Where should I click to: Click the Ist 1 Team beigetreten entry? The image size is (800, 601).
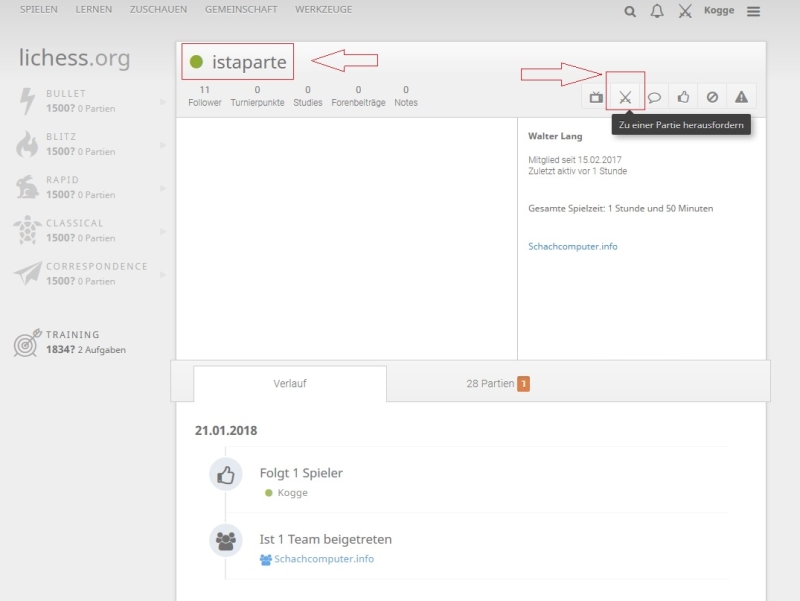326,539
